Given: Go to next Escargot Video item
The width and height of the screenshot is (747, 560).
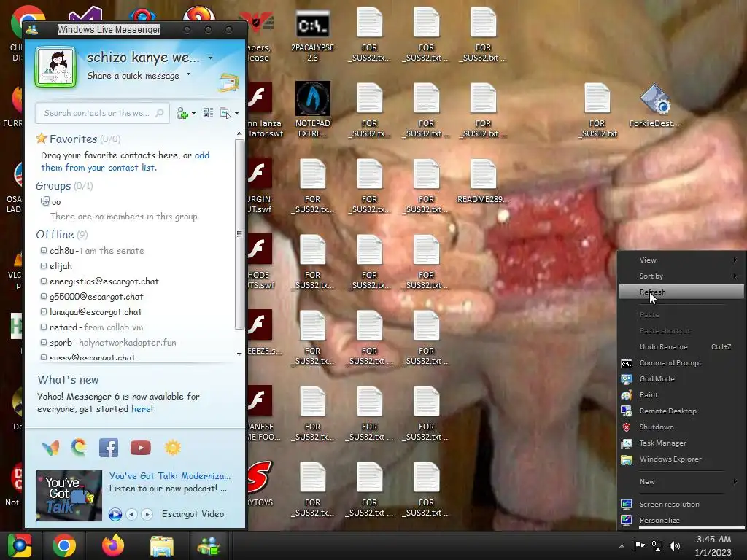Looking at the screenshot, I should click(147, 514).
